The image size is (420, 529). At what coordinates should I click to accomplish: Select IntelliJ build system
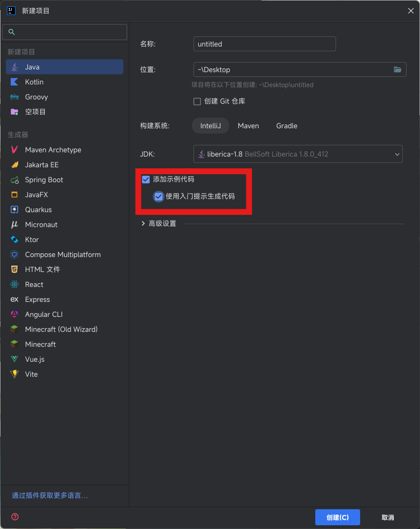(x=211, y=126)
